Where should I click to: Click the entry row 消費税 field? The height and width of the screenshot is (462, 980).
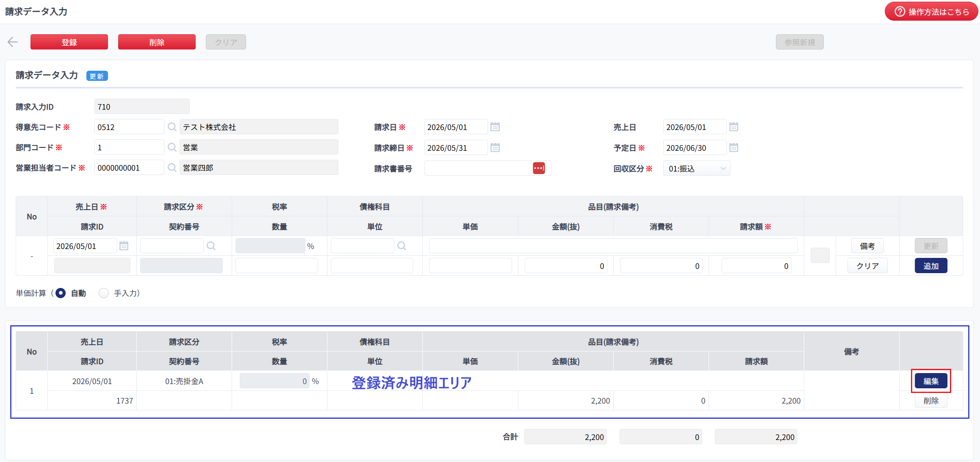pyautogui.click(x=661, y=266)
